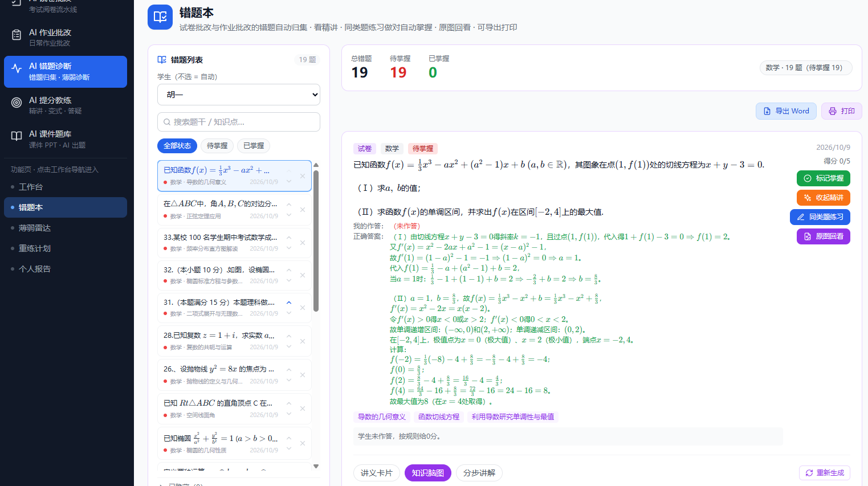Click the 打印 print button
868x486 pixels.
point(842,111)
